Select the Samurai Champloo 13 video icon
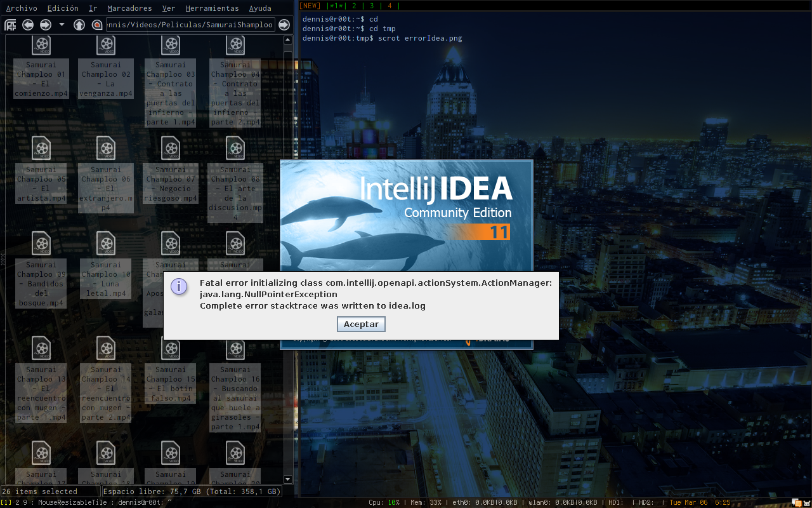This screenshot has height=508, width=812. click(41, 348)
